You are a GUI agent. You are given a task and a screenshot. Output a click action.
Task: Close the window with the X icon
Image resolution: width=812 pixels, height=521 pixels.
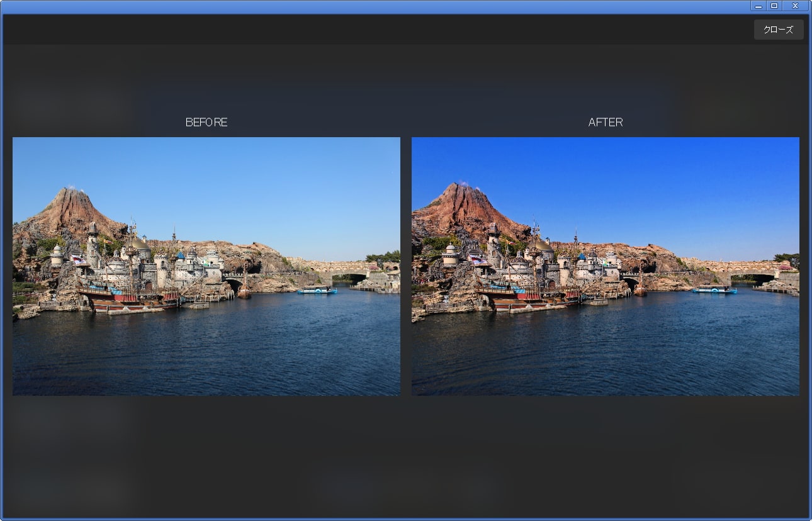pyautogui.click(x=795, y=6)
